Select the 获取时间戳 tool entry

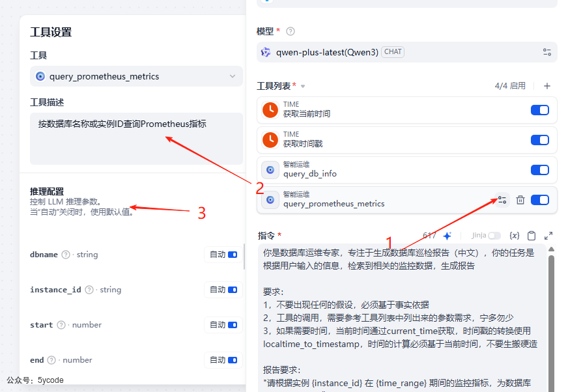coord(391,140)
